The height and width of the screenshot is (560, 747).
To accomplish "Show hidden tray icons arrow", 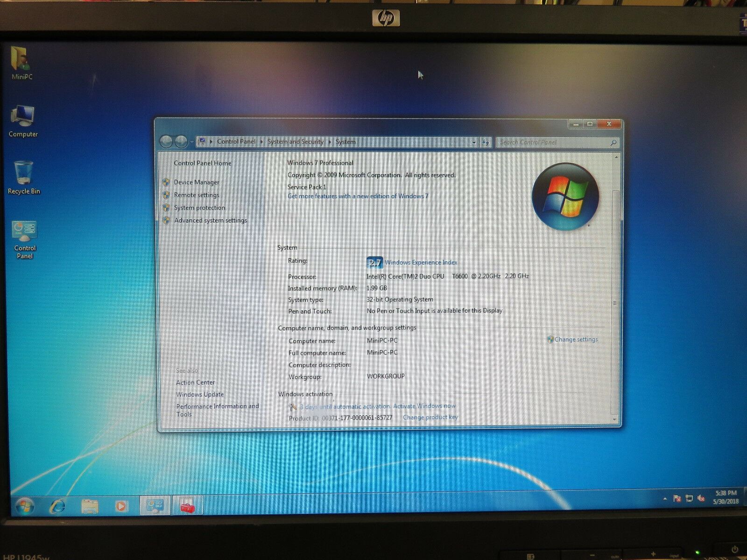I will pos(665,499).
